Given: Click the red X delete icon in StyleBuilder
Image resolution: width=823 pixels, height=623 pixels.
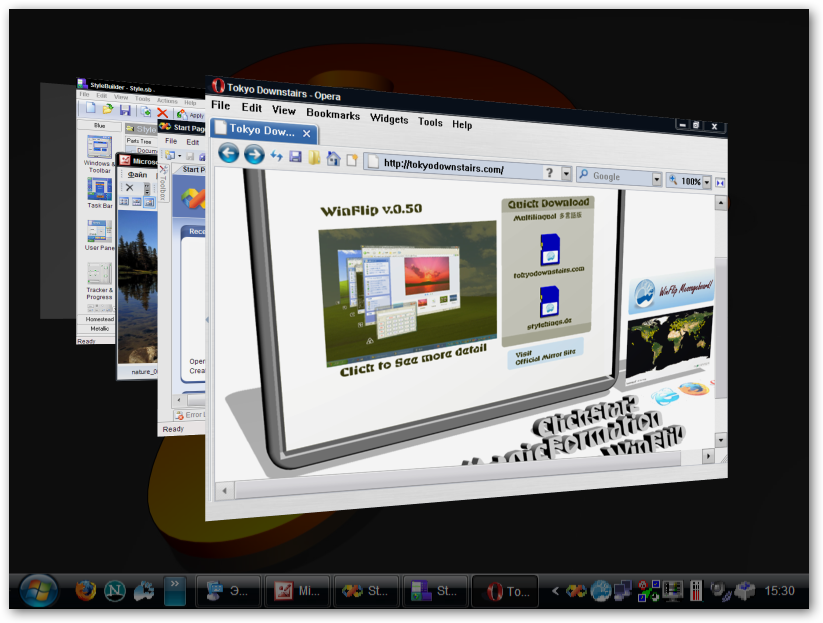Looking at the screenshot, I should pyautogui.click(x=162, y=113).
